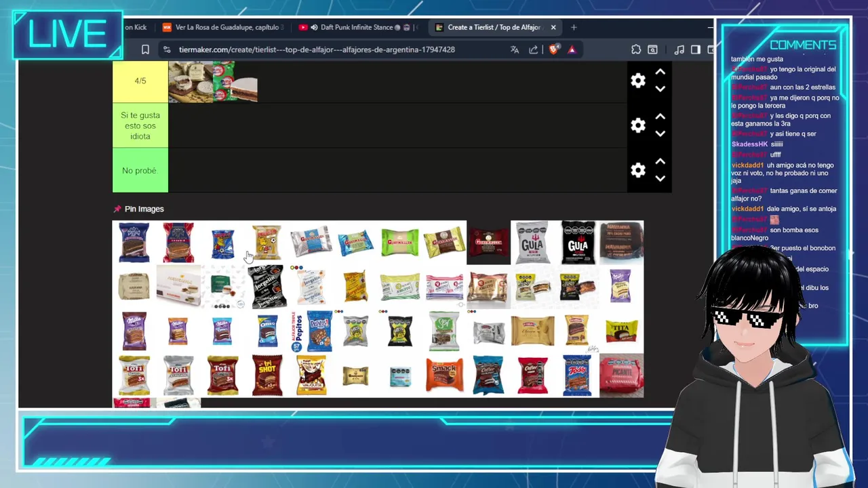This screenshot has width=868, height=488.
Task: Select the Vauquita alfajor image
Action: [x=311, y=375]
